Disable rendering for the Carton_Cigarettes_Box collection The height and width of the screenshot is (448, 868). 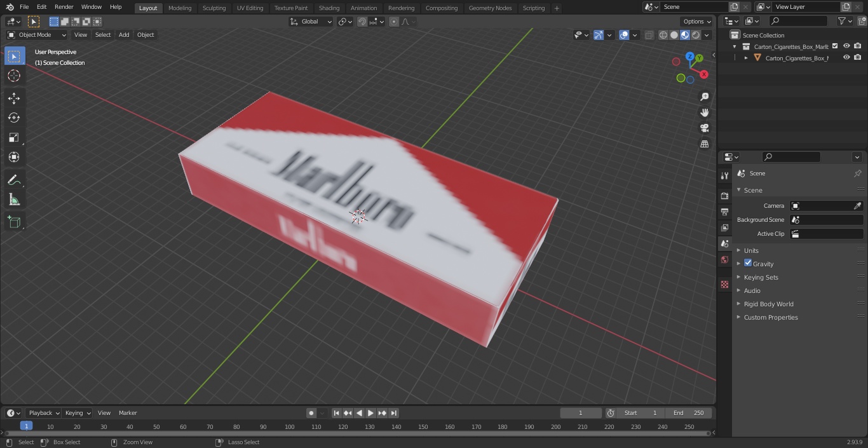point(858,46)
